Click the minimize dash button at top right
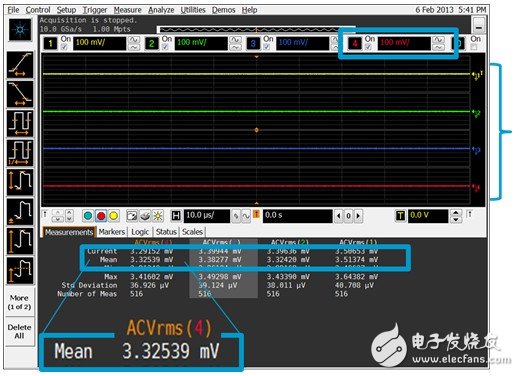 tap(479, 26)
